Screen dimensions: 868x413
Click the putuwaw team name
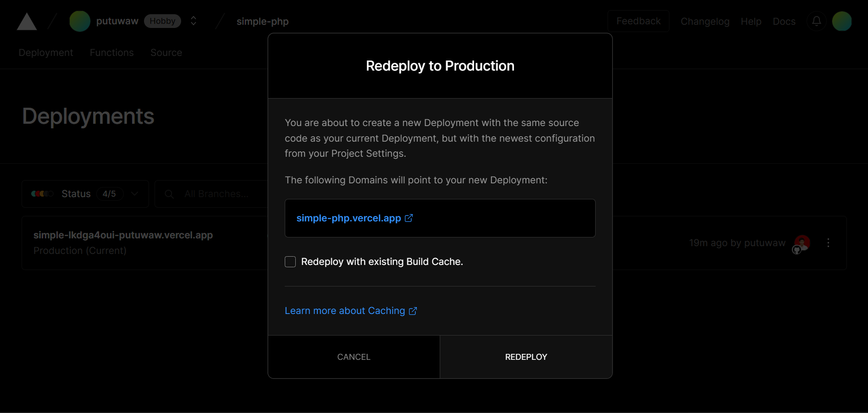click(117, 21)
